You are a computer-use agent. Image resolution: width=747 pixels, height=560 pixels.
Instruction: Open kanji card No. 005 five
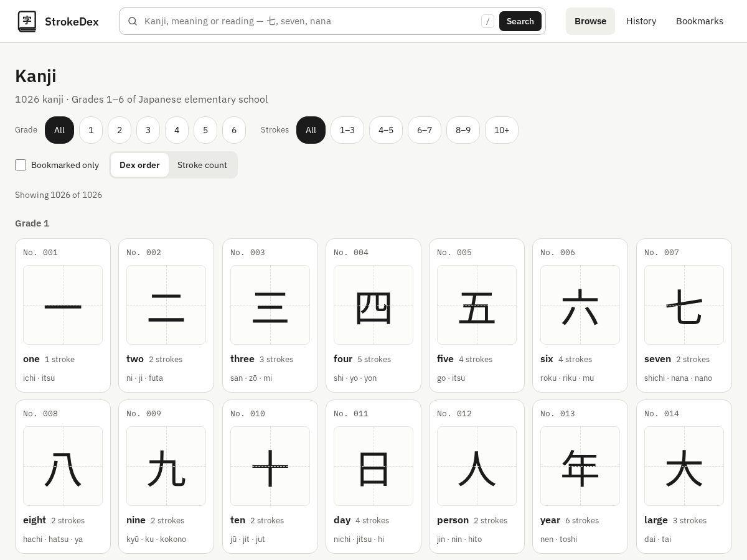click(477, 315)
